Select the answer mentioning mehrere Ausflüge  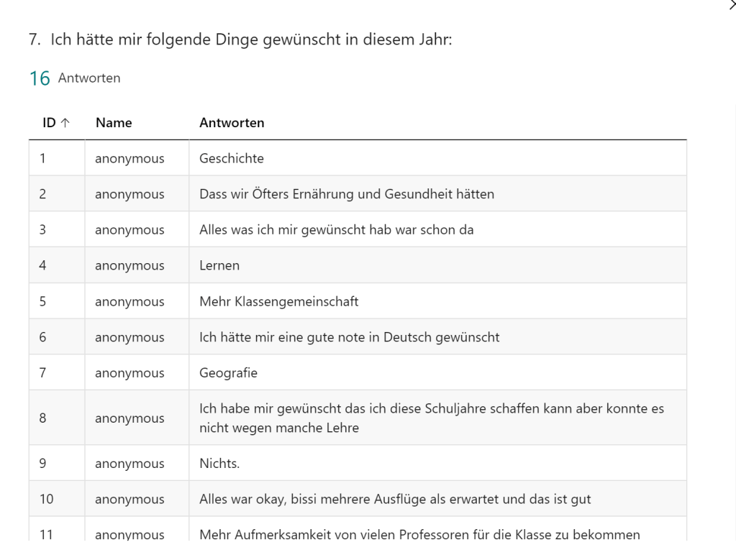pyautogui.click(x=395, y=499)
